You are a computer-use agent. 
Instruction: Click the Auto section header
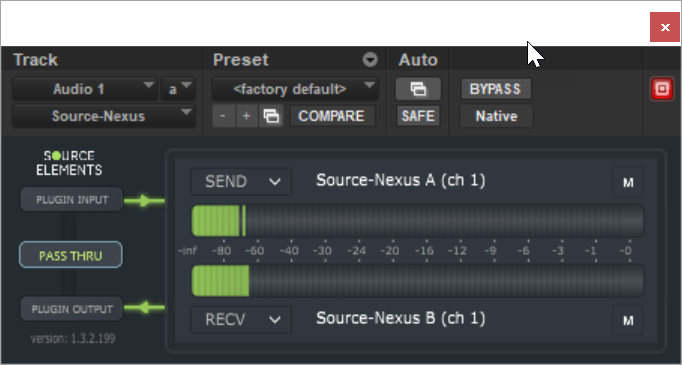tap(418, 60)
